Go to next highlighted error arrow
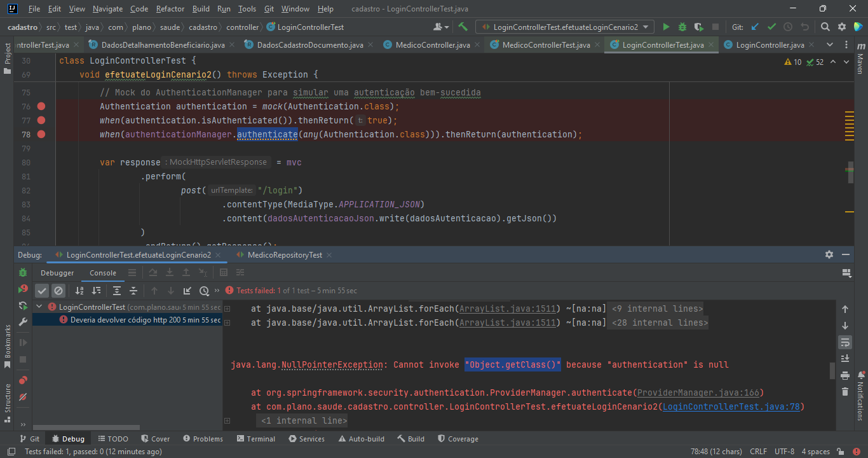The image size is (868, 458). (x=846, y=62)
